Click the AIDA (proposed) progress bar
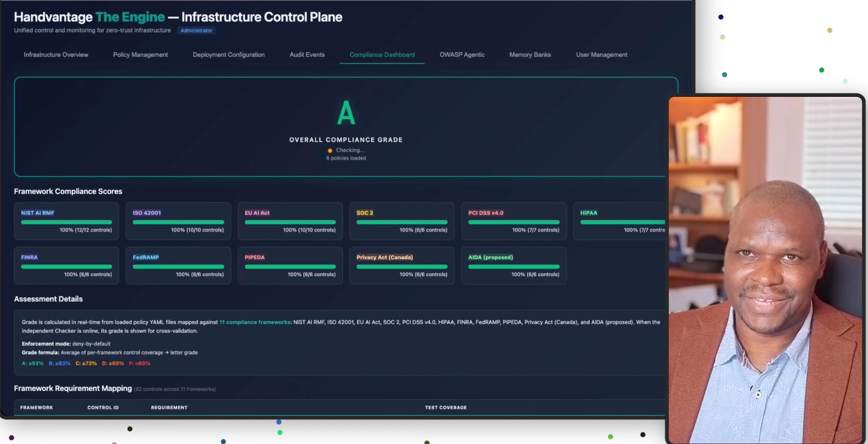868x444 pixels. tap(514, 267)
